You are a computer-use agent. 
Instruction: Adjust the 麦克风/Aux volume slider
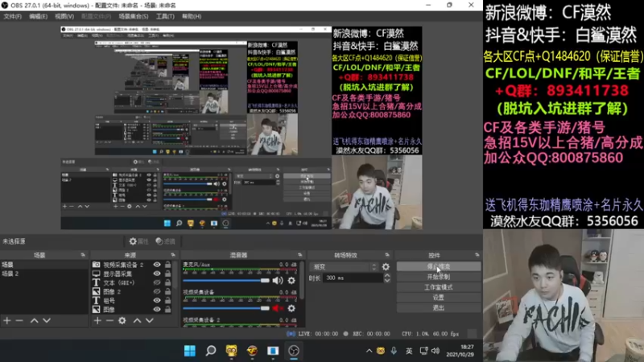(226, 280)
